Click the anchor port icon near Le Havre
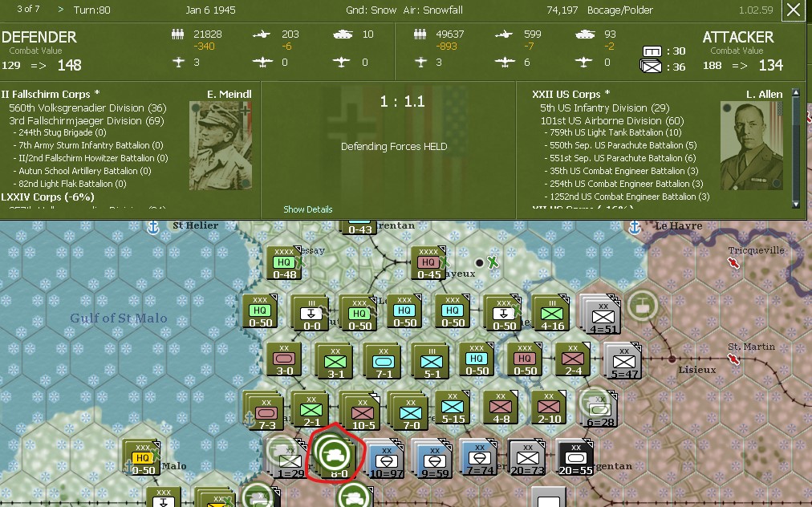Image resolution: width=812 pixels, height=507 pixels. coord(634,227)
